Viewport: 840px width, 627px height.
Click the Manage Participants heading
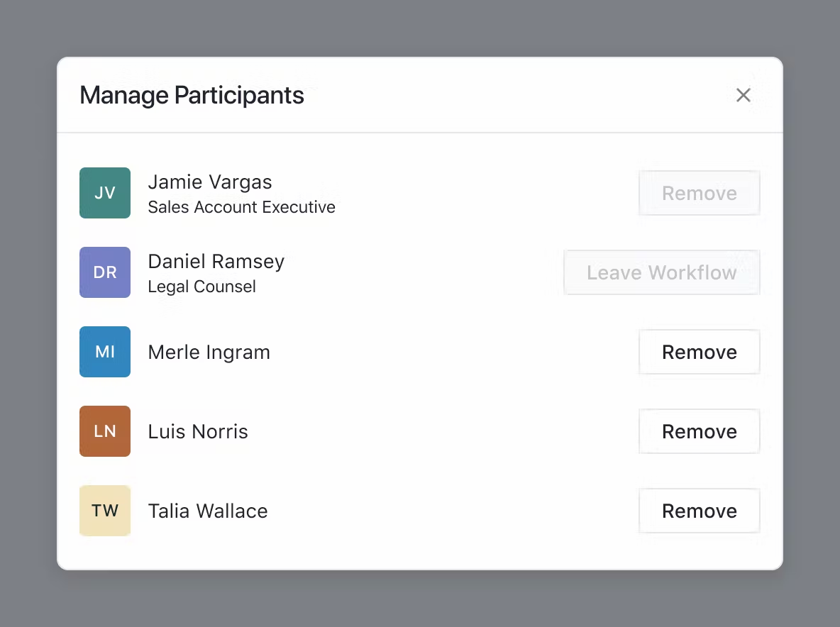(x=192, y=95)
